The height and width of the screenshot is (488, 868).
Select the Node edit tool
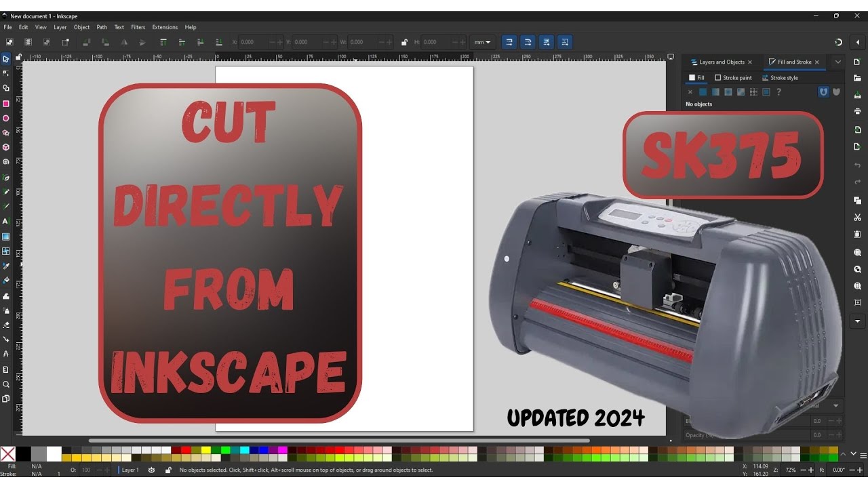click(x=6, y=73)
